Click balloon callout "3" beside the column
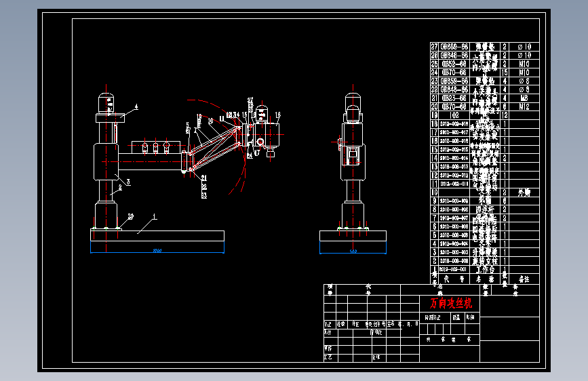The image size is (588, 381). pyautogui.click(x=128, y=182)
